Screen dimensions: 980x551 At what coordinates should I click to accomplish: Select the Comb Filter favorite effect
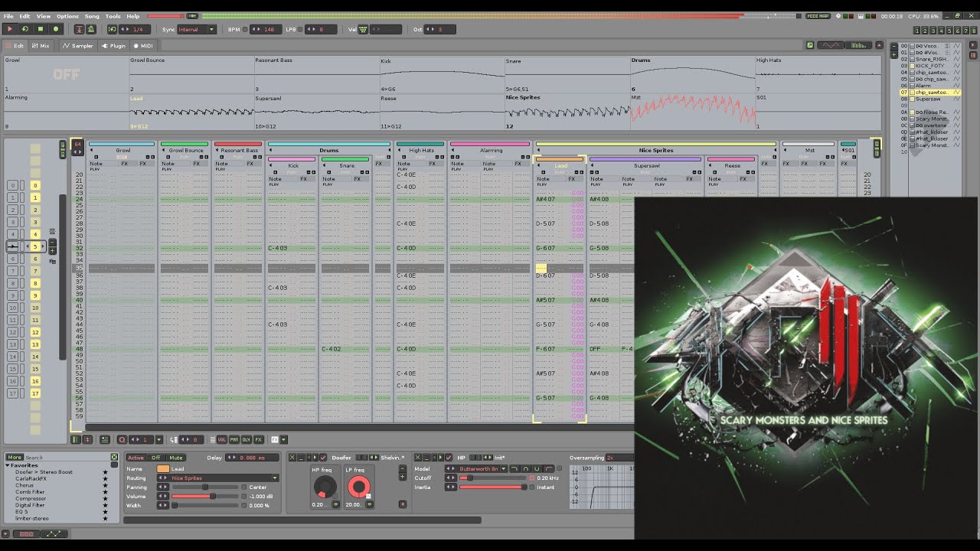coord(30,492)
